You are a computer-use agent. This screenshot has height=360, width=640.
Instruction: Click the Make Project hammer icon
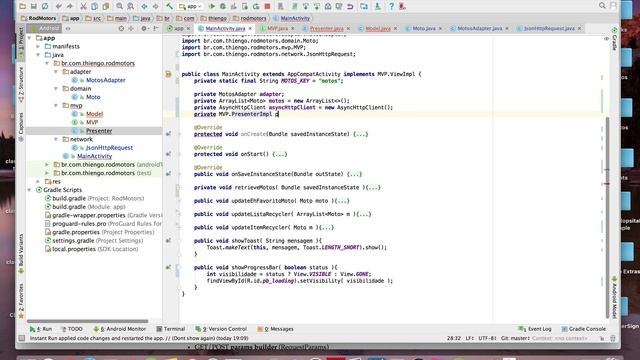point(169,6)
